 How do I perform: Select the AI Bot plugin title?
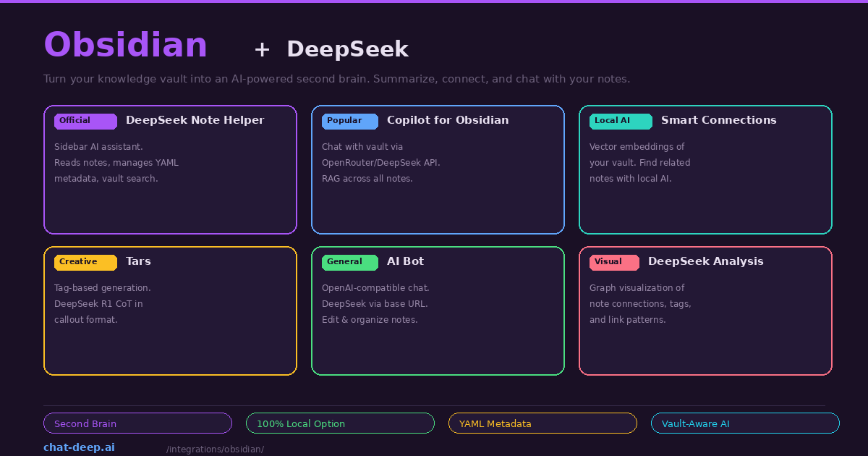coord(405,261)
